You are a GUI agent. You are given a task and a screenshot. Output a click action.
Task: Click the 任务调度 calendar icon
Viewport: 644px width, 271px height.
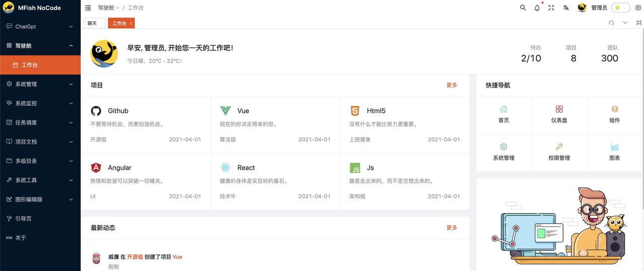coord(9,122)
